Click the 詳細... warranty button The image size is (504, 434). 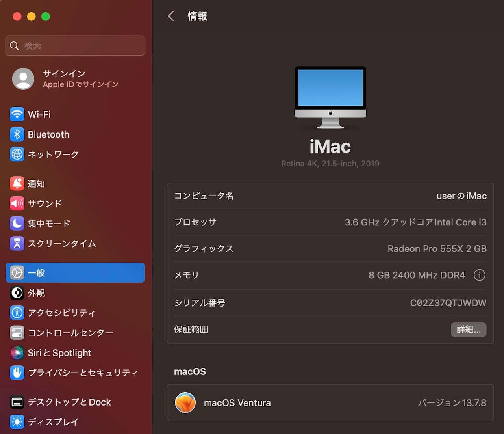pos(469,330)
